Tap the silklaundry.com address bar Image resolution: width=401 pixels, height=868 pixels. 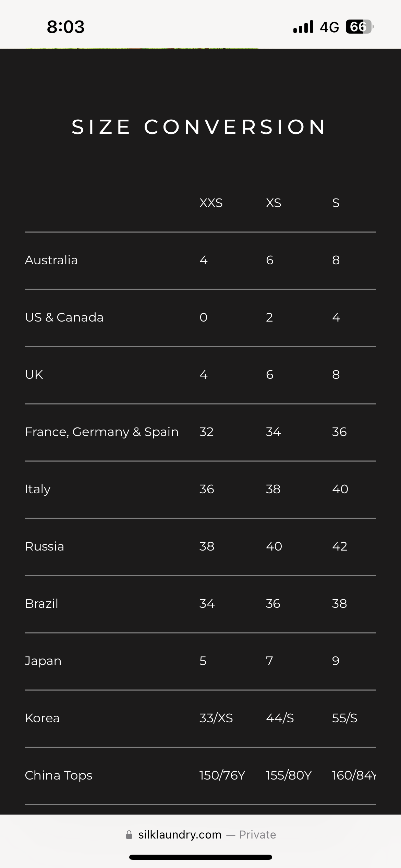click(200, 835)
